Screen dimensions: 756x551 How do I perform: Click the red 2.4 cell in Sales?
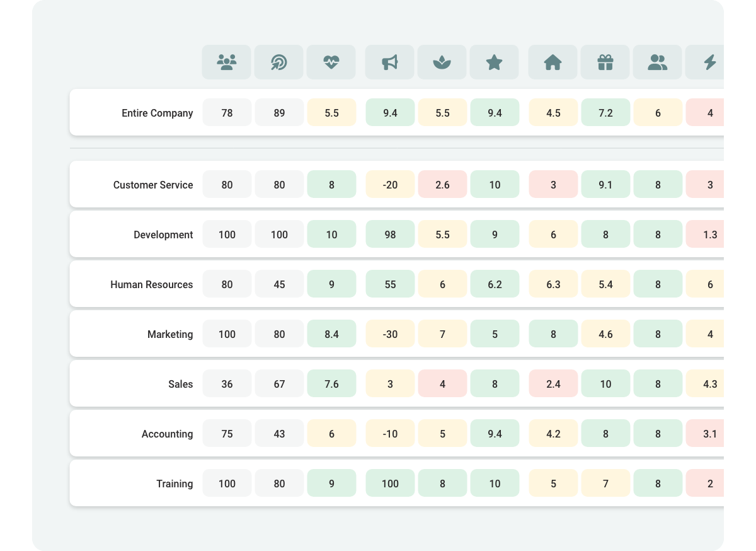[x=553, y=385]
